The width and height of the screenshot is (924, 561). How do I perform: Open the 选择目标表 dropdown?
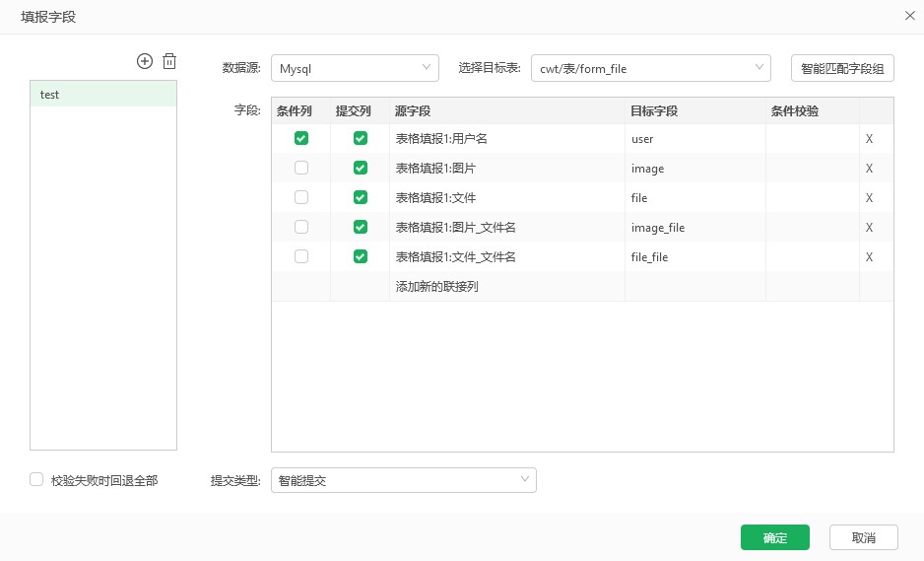click(x=650, y=68)
